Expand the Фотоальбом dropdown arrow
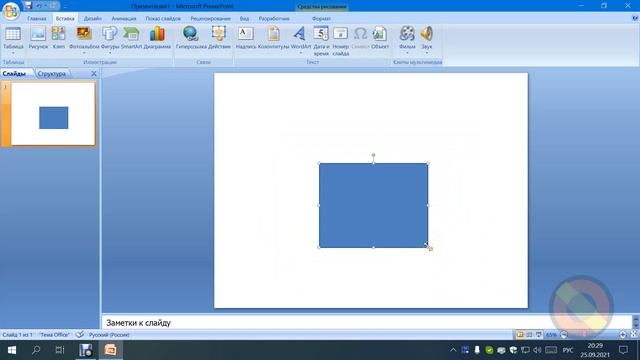The image size is (640, 360). 84,53
